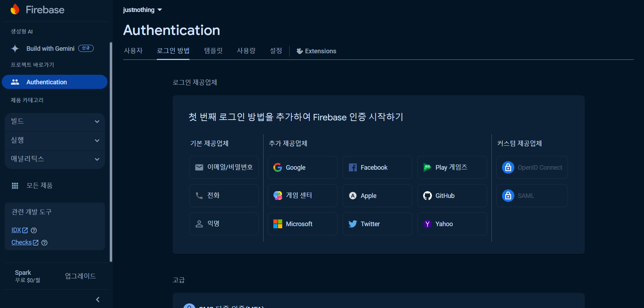Click the 고급 section heading
The height and width of the screenshot is (308, 644).
179,280
